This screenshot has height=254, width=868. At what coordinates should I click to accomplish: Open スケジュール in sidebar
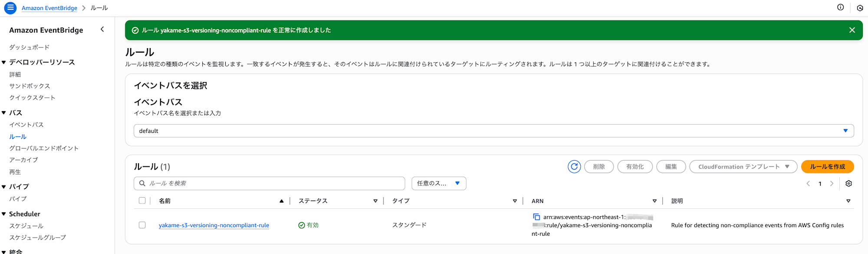click(26, 226)
